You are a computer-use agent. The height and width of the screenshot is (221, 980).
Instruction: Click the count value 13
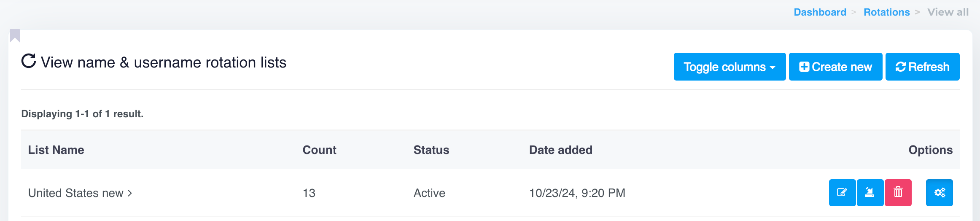pos(309,193)
